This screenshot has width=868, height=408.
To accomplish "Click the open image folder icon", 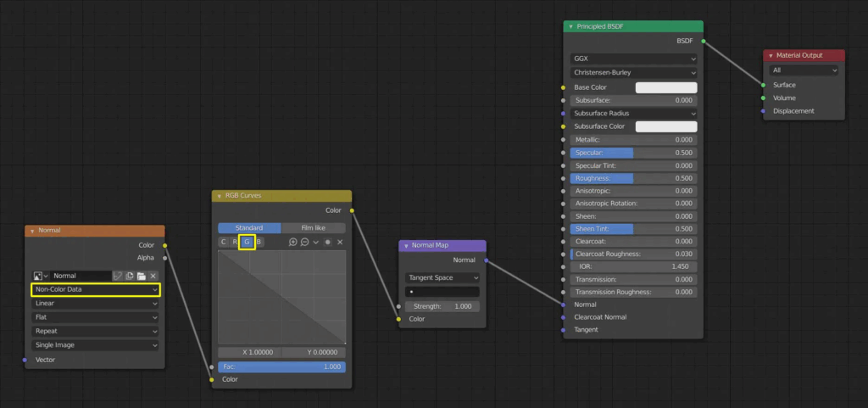I will (142, 276).
